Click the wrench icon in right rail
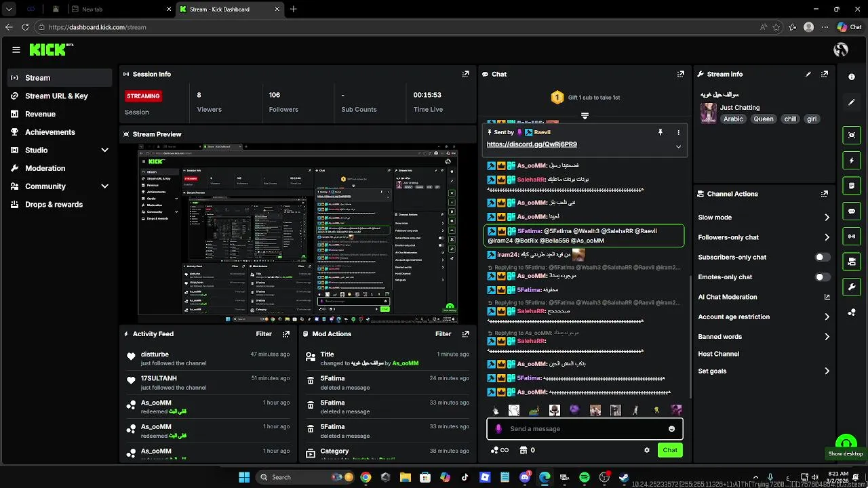Image resolution: width=868 pixels, height=488 pixels. pos(852,287)
